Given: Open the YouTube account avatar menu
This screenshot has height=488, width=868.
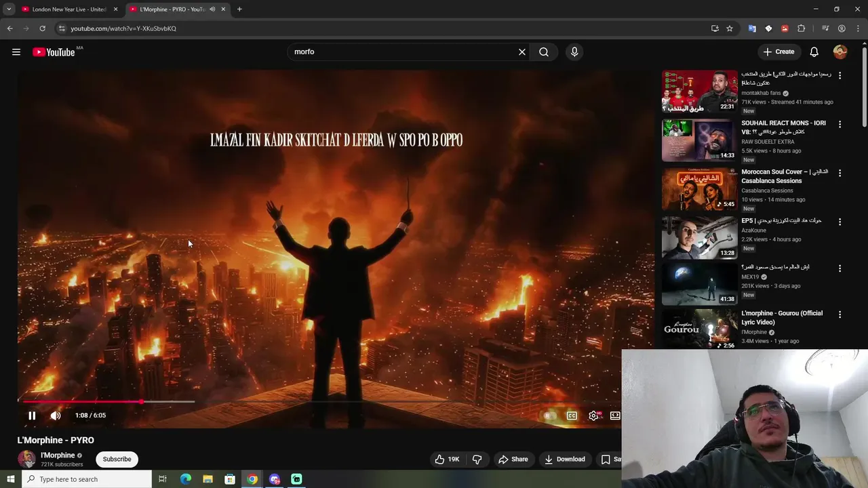Looking at the screenshot, I should pos(840,52).
